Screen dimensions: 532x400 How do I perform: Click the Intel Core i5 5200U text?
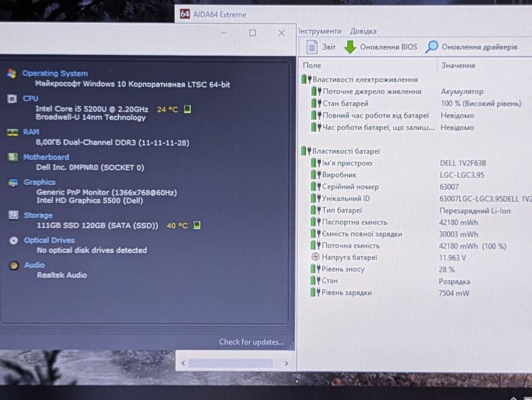tap(92, 109)
